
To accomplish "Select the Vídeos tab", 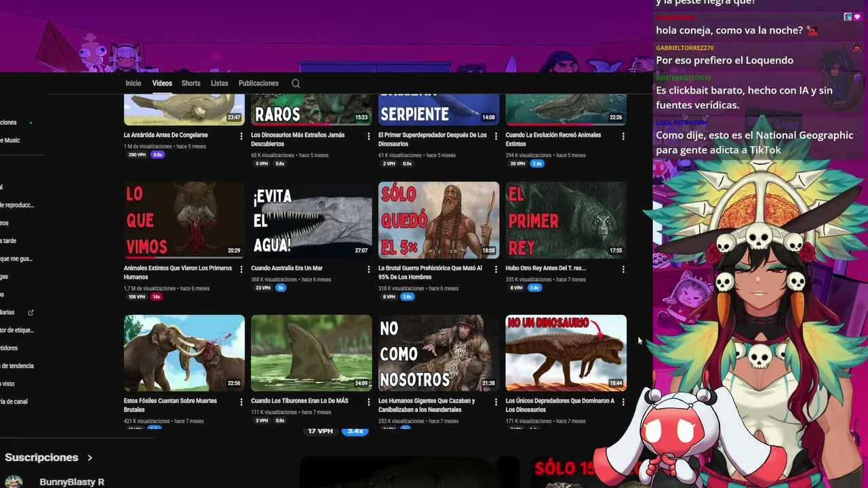I will coord(162,83).
